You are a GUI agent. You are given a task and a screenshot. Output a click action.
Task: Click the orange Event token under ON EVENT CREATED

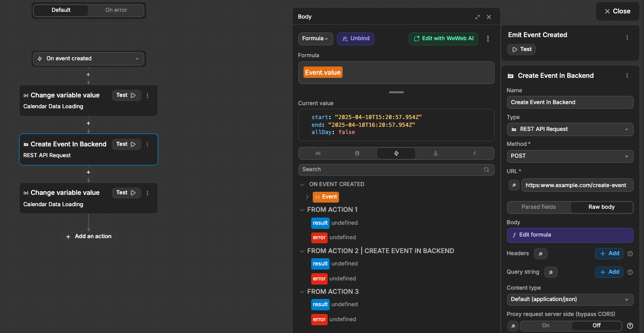(x=326, y=196)
